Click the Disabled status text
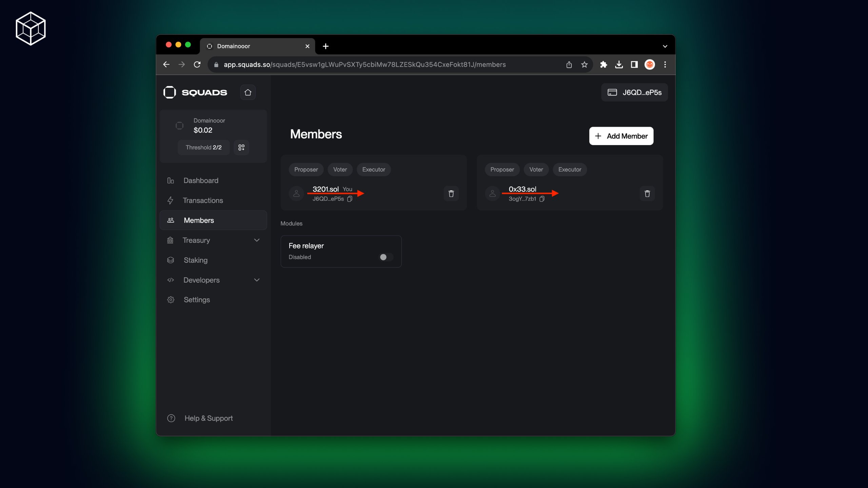Viewport: 868px width, 488px height. pos(299,257)
